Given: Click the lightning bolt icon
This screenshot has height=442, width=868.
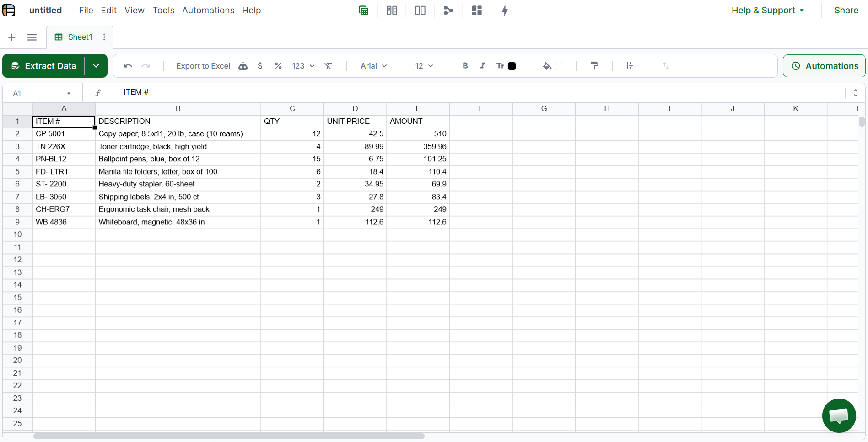Looking at the screenshot, I should pos(505,11).
